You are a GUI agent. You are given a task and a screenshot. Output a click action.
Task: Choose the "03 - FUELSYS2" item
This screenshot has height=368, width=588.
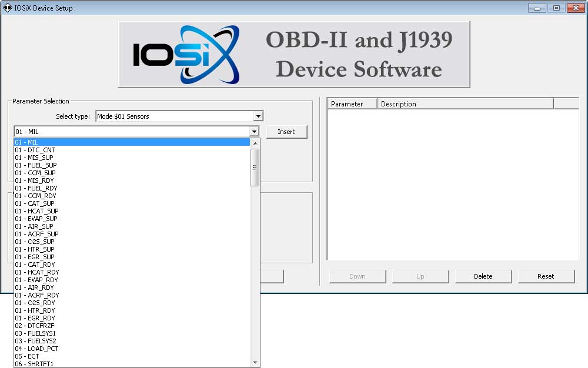(x=132, y=341)
